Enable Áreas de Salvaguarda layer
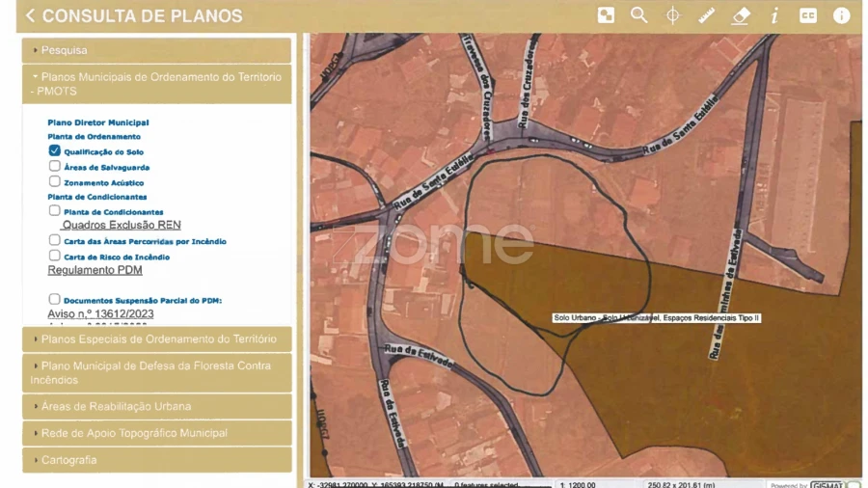This screenshot has width=868, height=488. pyautogui.click(x=55, y=166)
